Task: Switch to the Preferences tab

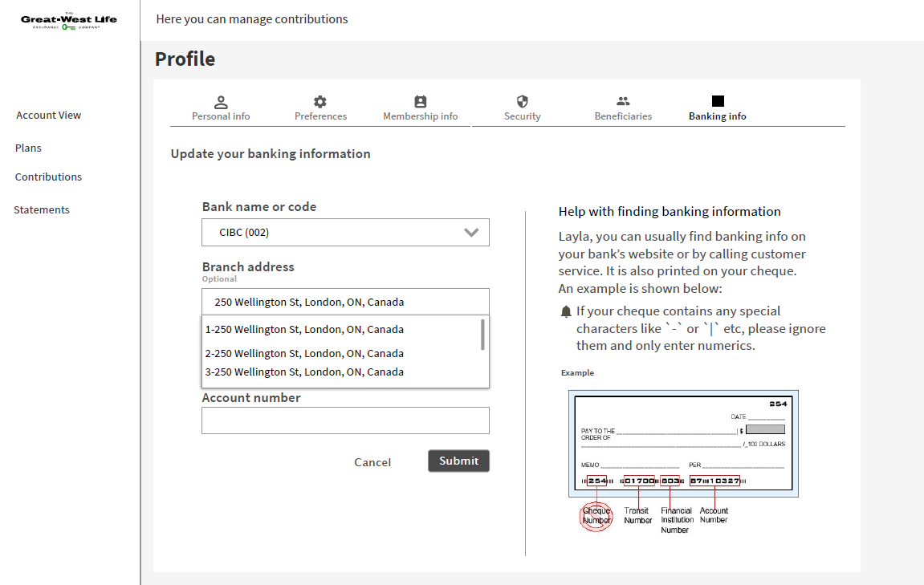Action: pyautogui.click(x=320, y=108)
